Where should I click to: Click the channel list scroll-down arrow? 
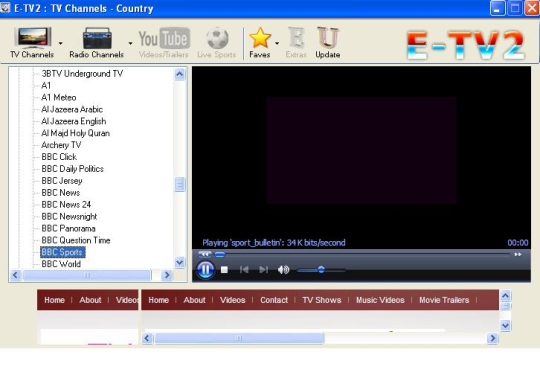[x=180, y=262]
